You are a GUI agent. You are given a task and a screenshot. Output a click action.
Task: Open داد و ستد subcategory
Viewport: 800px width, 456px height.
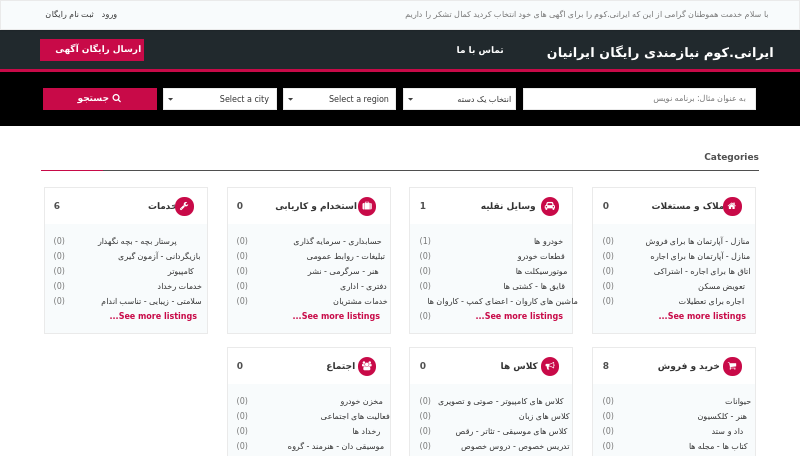point(728,432)
